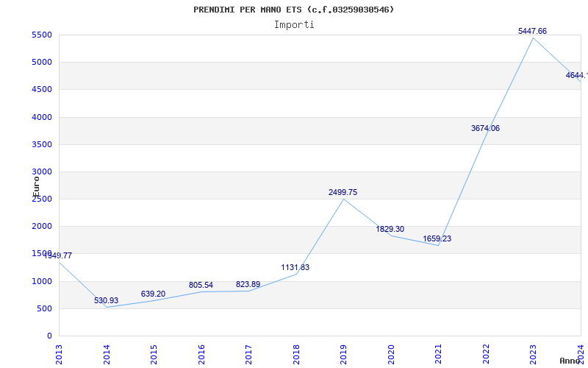Screen dimensions: 588x368
Task: Select the 639.20 data label
Action: [153, 294]
